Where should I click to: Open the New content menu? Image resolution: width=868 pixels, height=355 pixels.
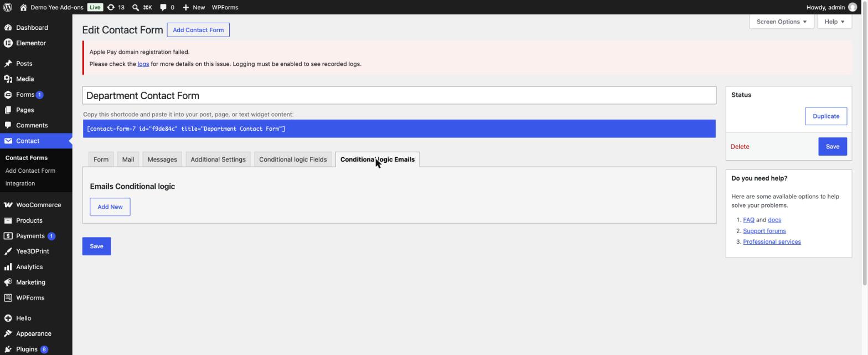[193, 7]
